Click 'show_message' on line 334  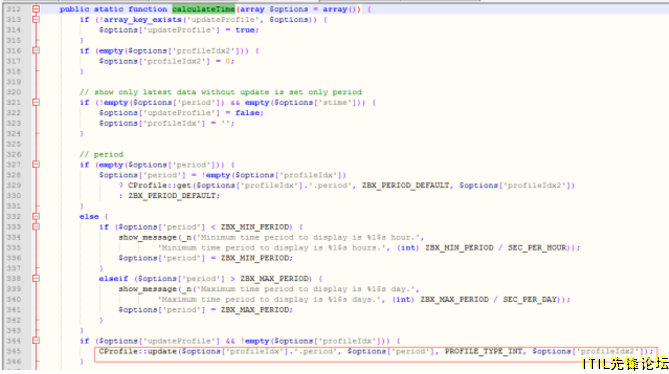(x=148, y=238)
